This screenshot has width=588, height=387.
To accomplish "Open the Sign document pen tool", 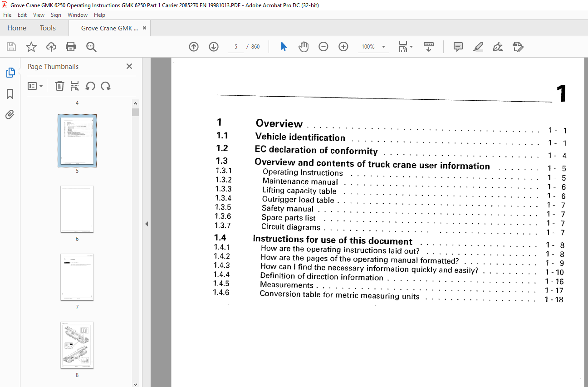I will 498,47.
